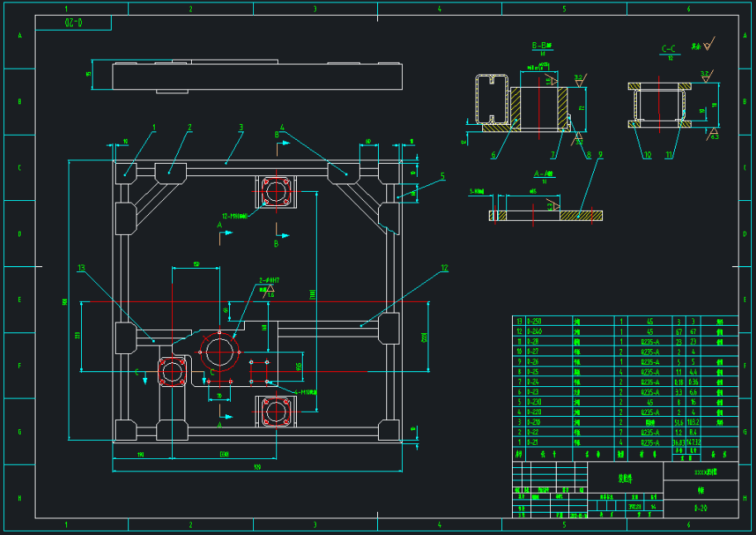Select the 36.83 unit weight cell

(x=679, y=442)
